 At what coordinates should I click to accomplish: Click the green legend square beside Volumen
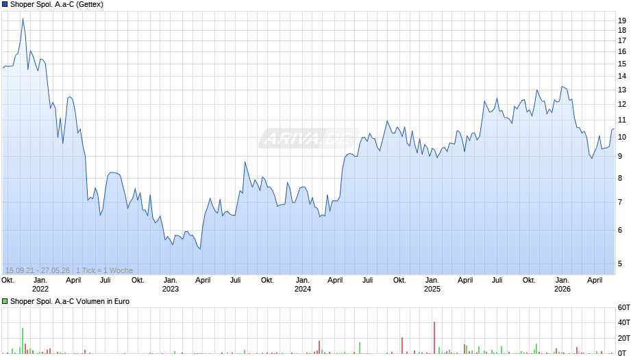click(x=5, y=301)
